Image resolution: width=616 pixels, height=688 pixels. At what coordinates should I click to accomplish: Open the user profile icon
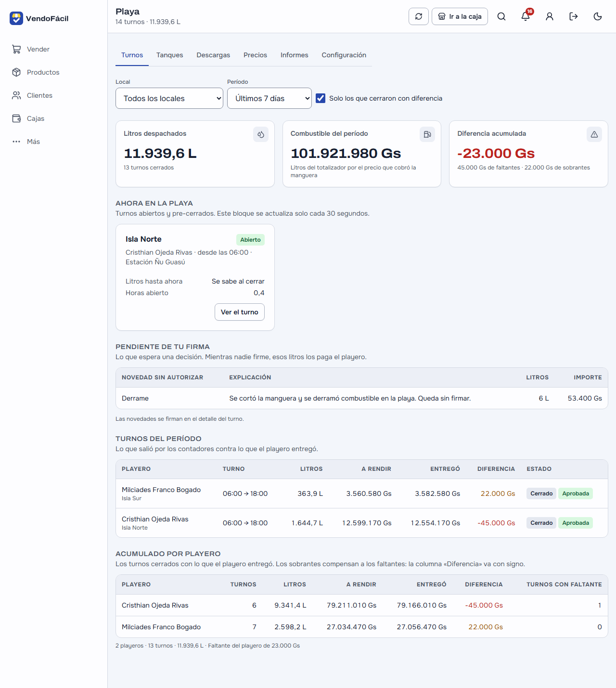point(550,16)
